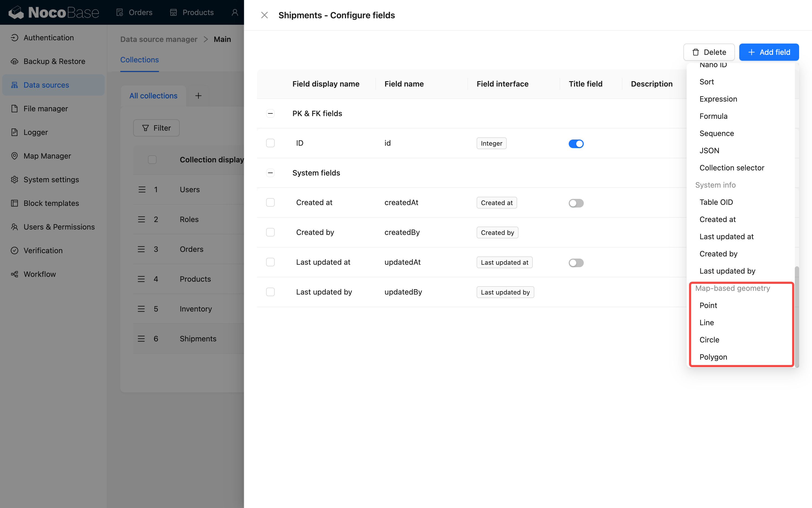
Task: Open Data sources in the sidebar
Action: point(53,85)
